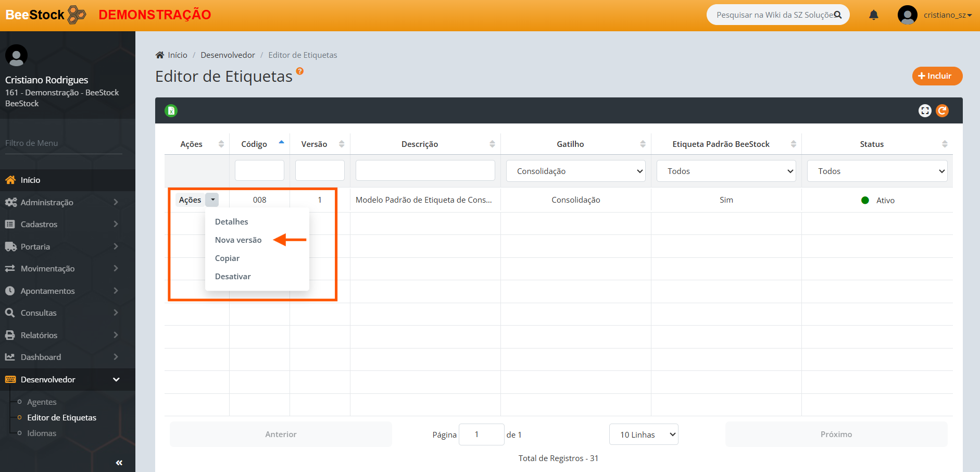Click the help question mark beside title
This screenshot has height=472, width=980.
[299, 71]
